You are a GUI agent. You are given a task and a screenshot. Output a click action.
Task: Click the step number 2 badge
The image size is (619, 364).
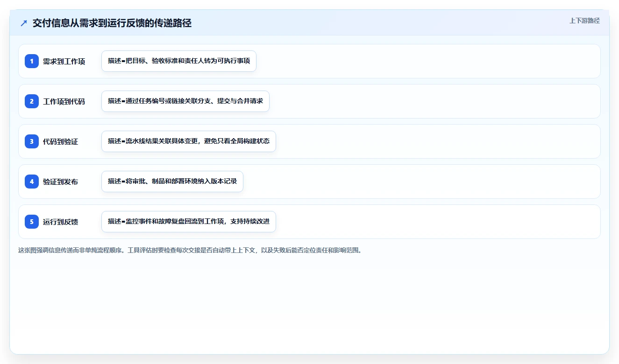tap(32, 101)
